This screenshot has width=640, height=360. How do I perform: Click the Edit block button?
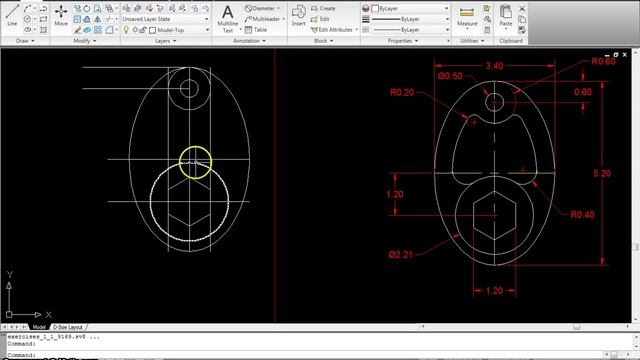coord(320,19)
